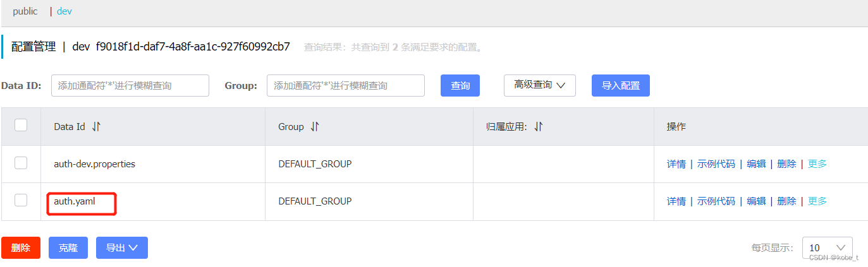Clone selected configs with 克隆 button

click(x=68, y=248)
